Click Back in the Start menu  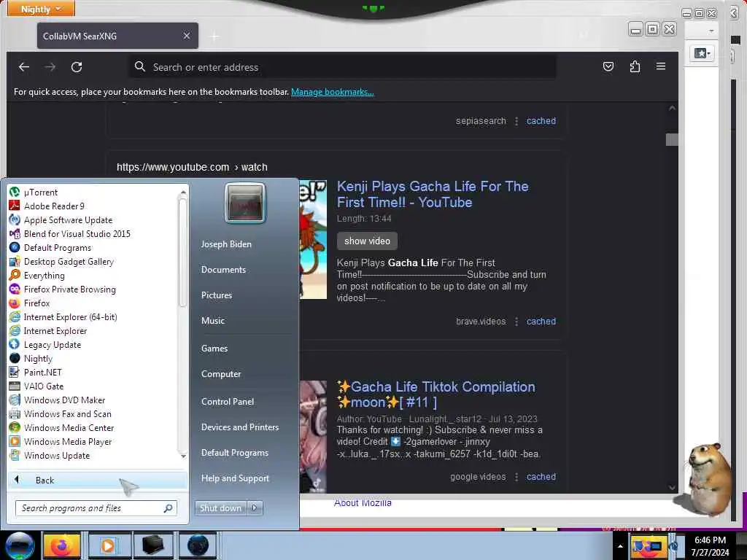pyautogui.click(x=98, y=480)
